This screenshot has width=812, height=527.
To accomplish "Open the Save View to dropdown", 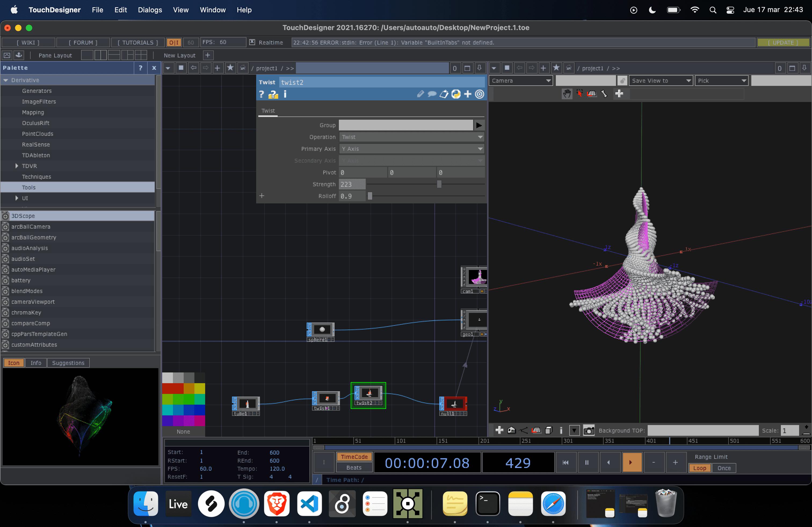I will tap(661, 80).
